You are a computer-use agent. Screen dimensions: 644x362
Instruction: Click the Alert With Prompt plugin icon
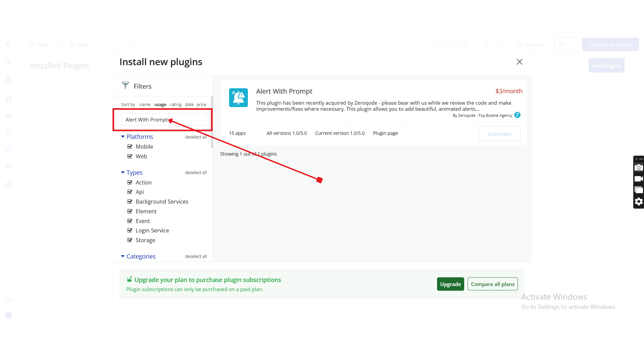[238, 98]
